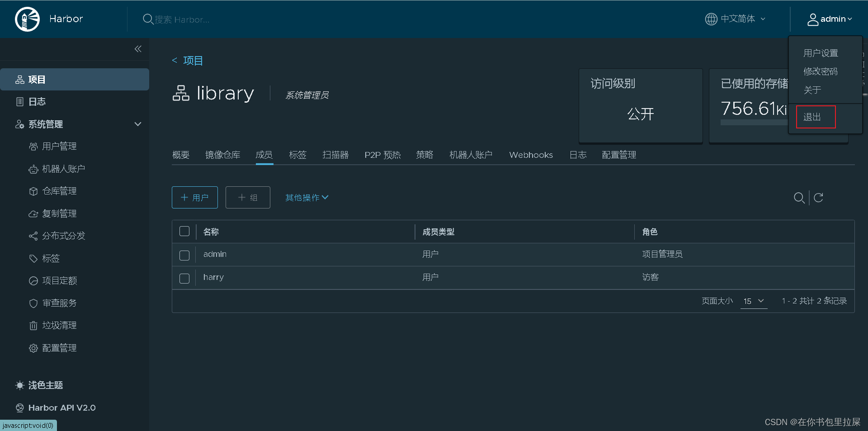Open 仓库管理 in the system menu
The image size is (868, 431).
click(59, 191)
